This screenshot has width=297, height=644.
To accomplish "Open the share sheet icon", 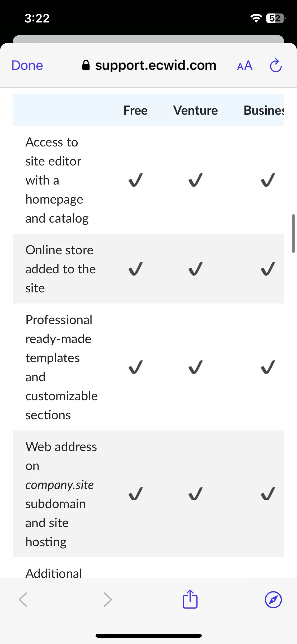I will 190,599.
